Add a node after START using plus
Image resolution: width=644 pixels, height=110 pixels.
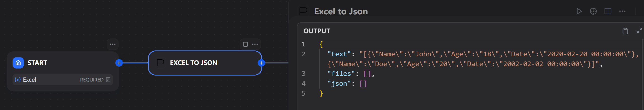click(x=119, y=63)
